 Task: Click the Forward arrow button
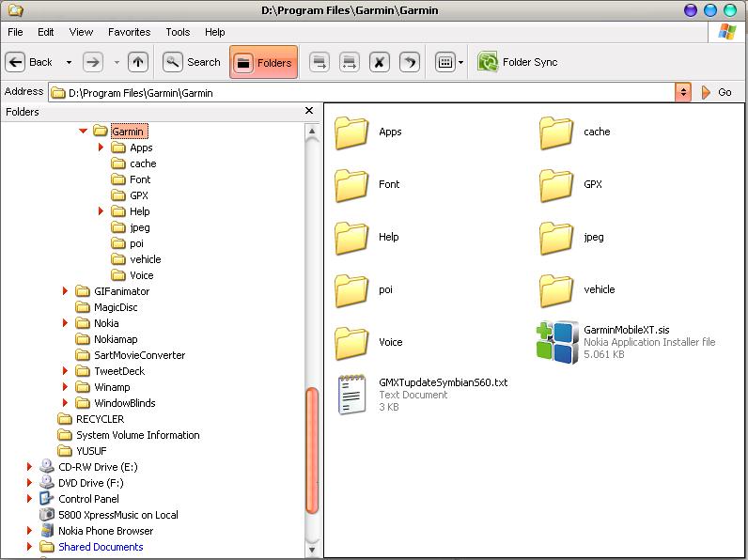(x=93, y=62)
